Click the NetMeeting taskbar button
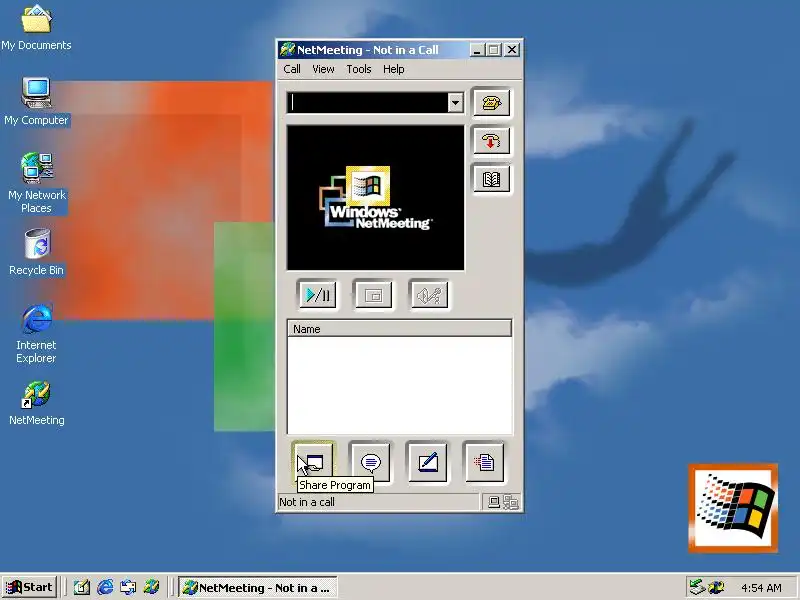Viewport: 800px width, 600px height. point(258,588)
